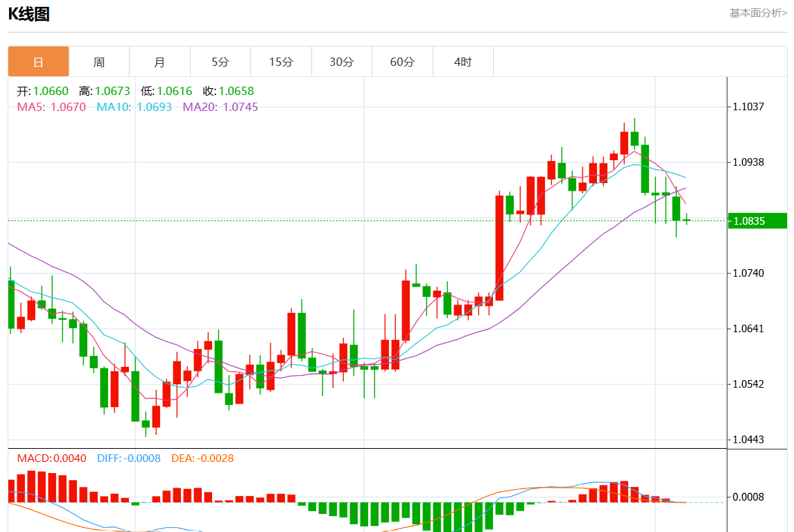Open the 30分 interval tab

[342, 62]
